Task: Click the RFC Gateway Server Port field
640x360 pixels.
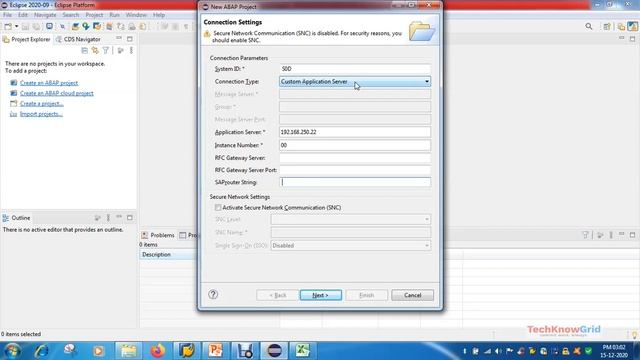Action: (355, 170)
